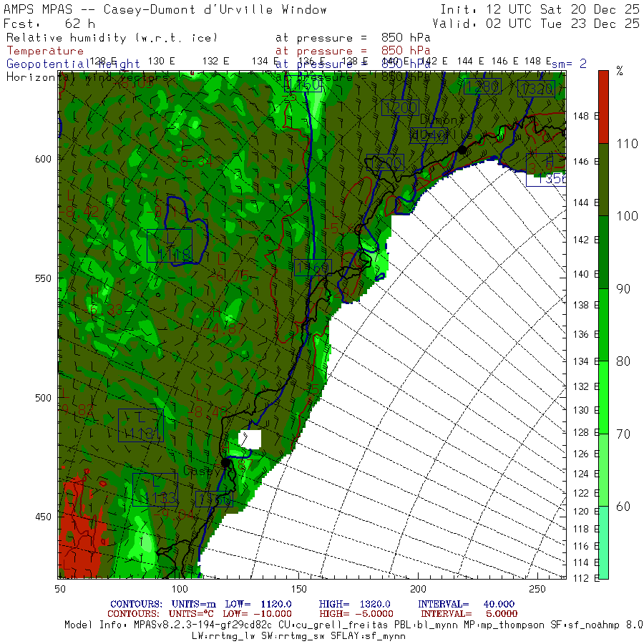Screen dimensions: 644x644
Task: Select the boxed L 1131 low label
Action: point(141,425)
